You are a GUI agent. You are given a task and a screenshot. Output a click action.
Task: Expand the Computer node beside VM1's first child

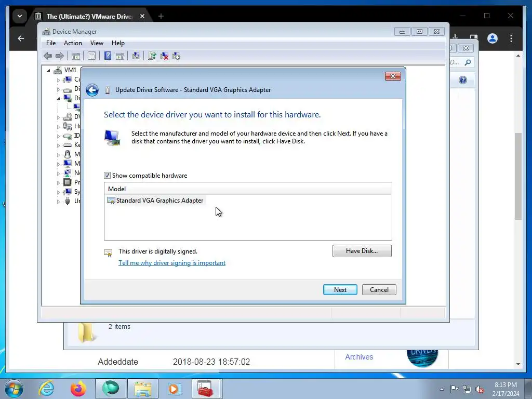point(58,80)
